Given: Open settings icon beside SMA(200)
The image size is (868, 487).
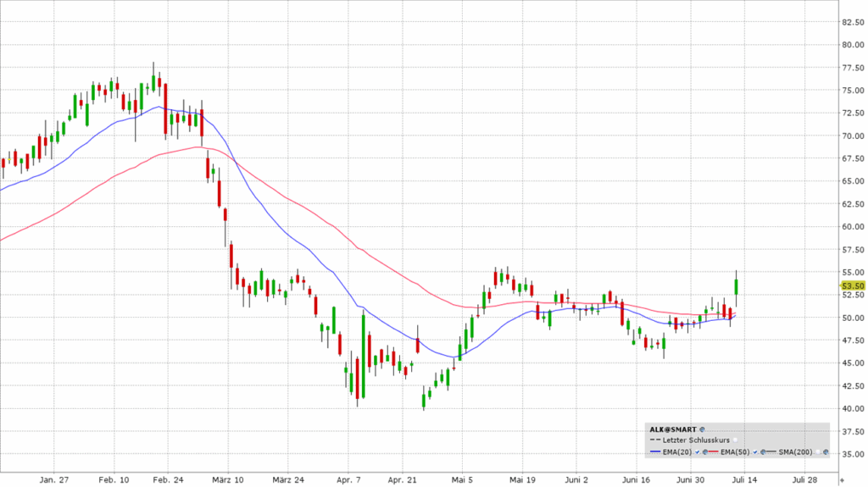Looking at the screenshot, I should click(x=826, y=452).
